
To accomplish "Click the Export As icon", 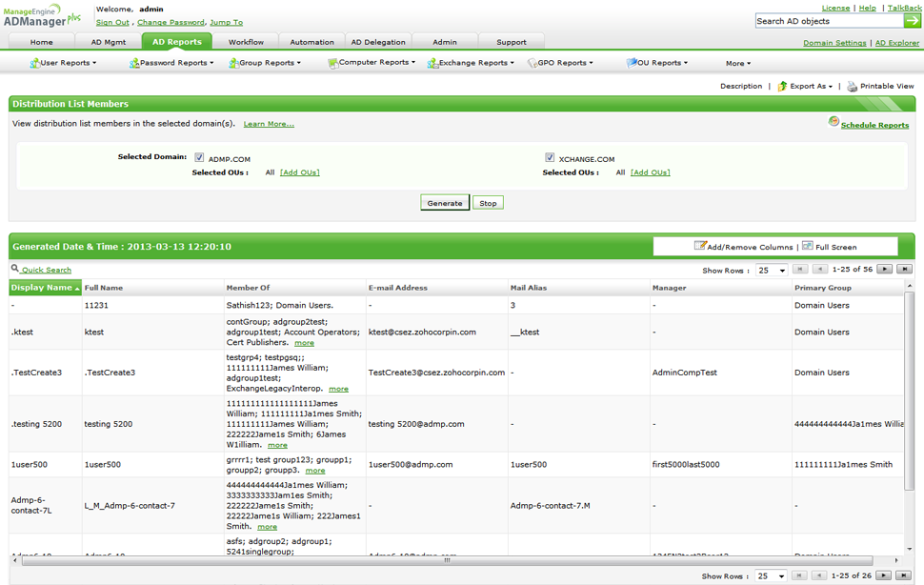I will [782, 87].
